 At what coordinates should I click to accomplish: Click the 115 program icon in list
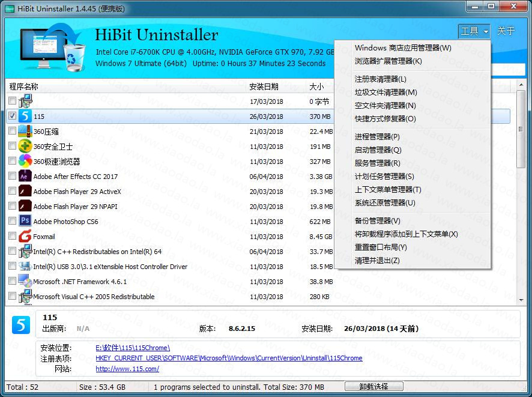25,116
